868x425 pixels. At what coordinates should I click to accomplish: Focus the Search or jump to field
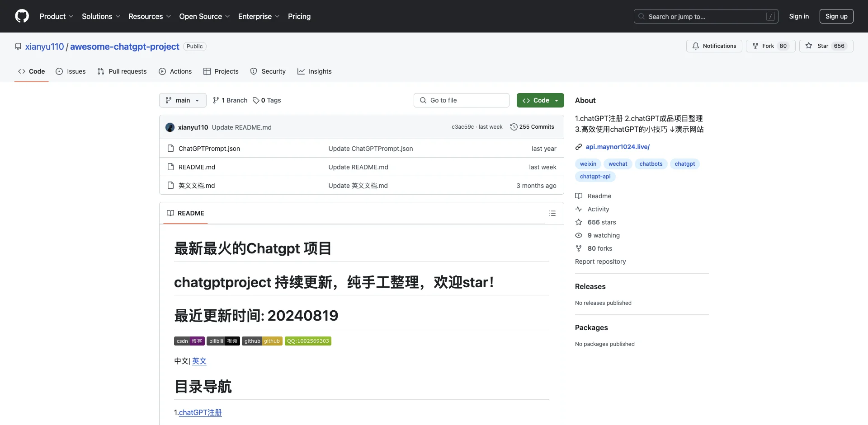(x=706, y=16)
